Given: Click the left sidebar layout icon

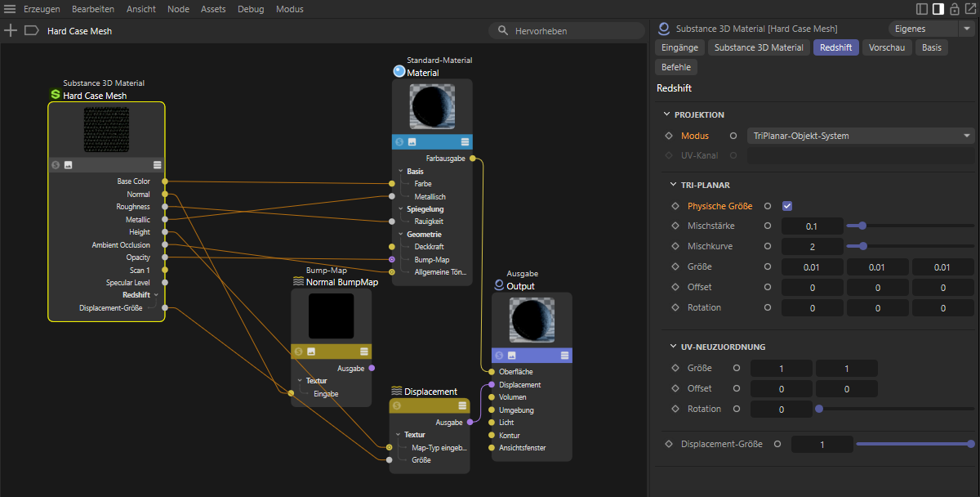Looking at the screenshot, I should (x=922, y=9).
